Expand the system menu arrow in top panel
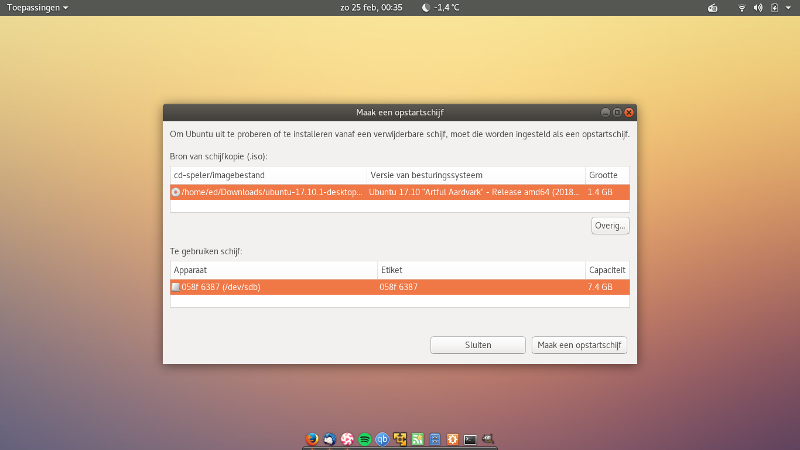Screen dimensions: 800x450 788,8
